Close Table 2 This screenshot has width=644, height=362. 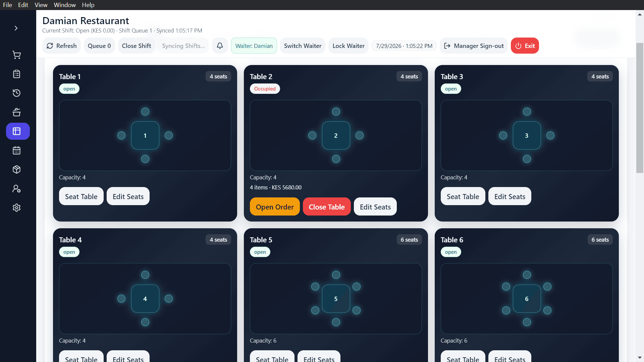pyautogui.click(x=327, y=207)
